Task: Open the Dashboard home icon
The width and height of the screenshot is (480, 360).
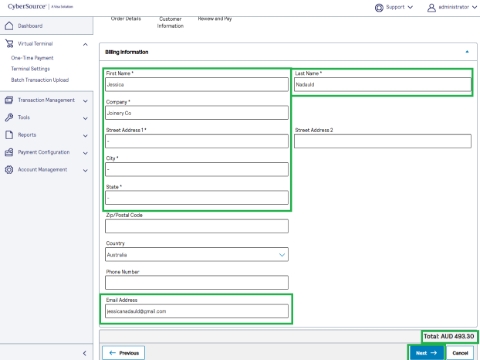Action: (x=9, y=26)
